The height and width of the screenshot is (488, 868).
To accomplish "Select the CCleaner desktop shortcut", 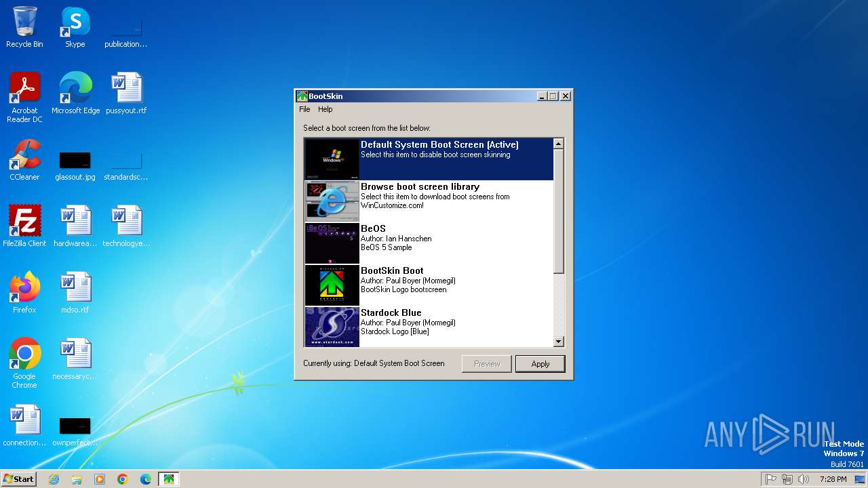I will [24, 160].
